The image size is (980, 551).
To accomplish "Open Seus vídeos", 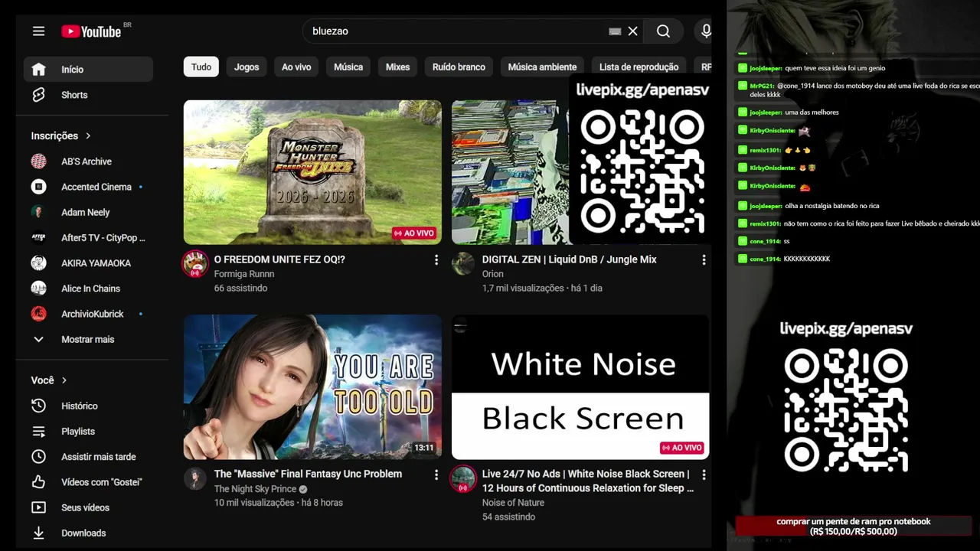I will [88, 507].
